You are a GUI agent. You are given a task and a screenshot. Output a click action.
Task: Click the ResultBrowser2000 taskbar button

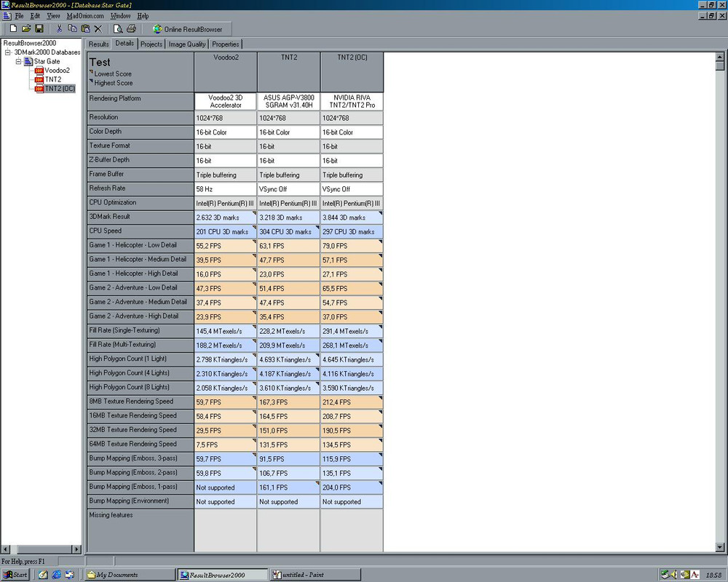223,575
